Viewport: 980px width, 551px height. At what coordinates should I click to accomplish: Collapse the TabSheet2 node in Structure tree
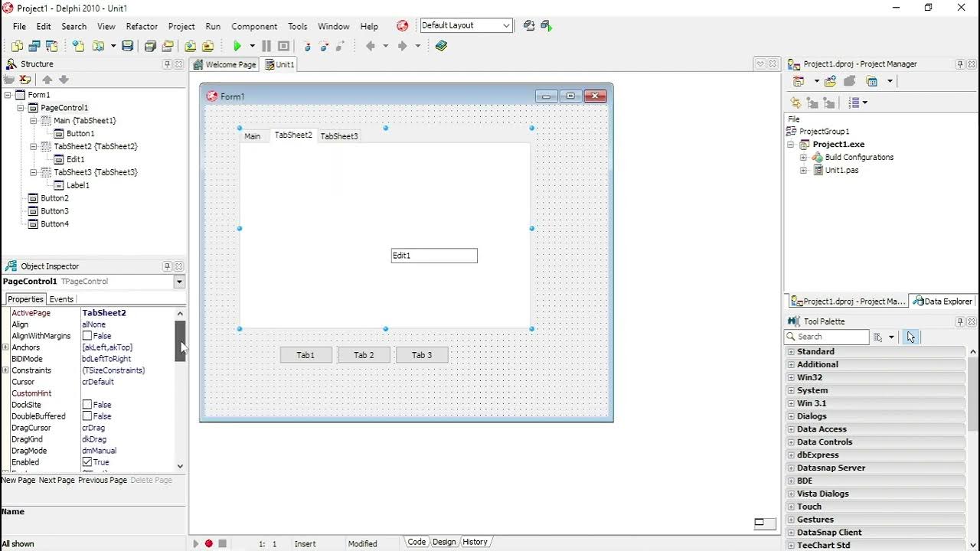[34, 146]
